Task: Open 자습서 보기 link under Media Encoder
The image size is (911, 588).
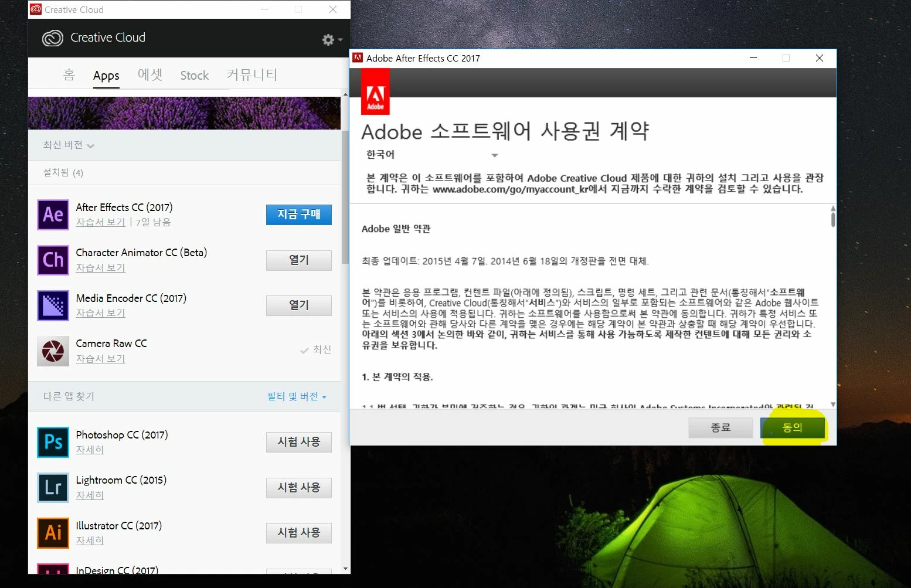Action: (100, 313)
